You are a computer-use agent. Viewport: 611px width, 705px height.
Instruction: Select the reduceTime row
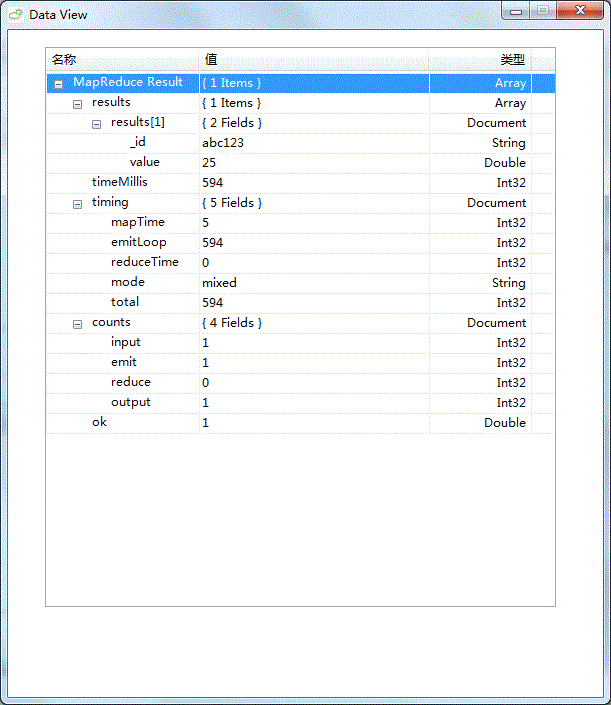coord(301,263)
